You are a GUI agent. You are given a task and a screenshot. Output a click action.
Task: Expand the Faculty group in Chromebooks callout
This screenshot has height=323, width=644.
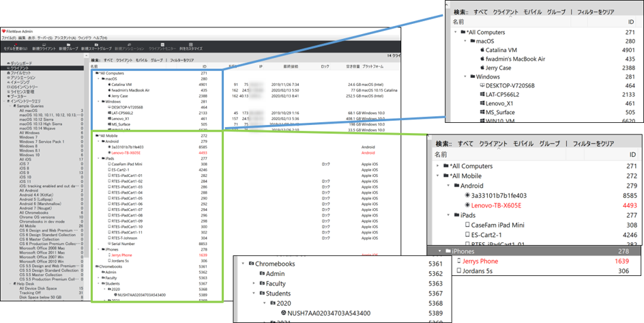[x=254, y=283]
